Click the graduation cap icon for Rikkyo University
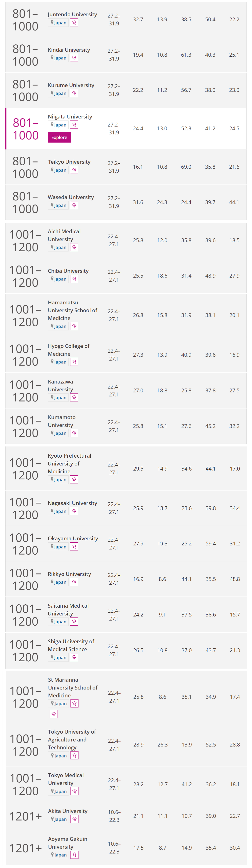Screen dimensions: 252x868 74,582
